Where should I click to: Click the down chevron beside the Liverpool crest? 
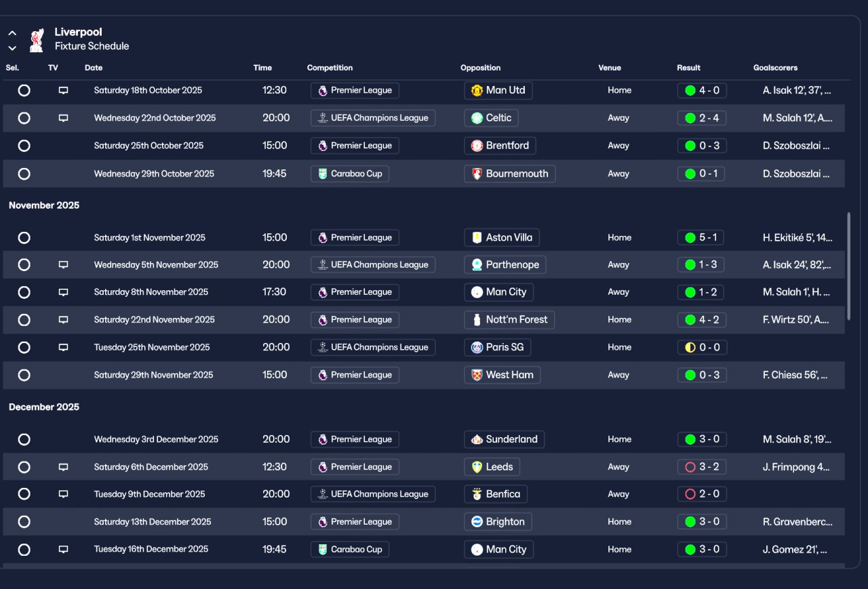(x=12, y=48)
